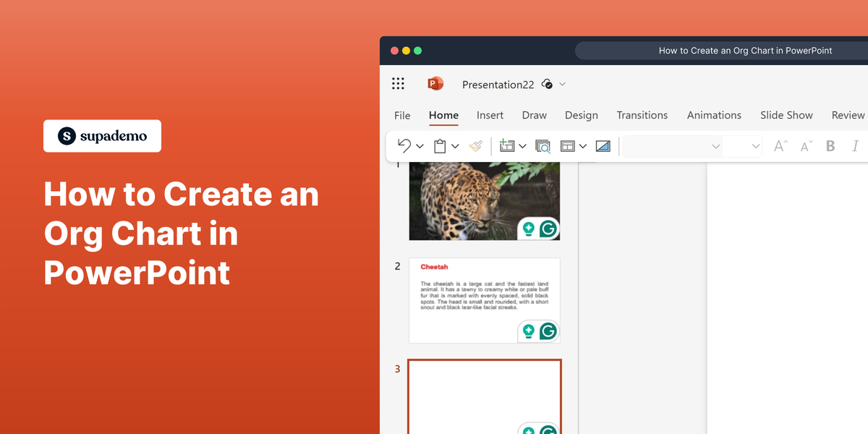Switch to the Design tab
This screenshot has height=434, width=868.
(582, 115)
